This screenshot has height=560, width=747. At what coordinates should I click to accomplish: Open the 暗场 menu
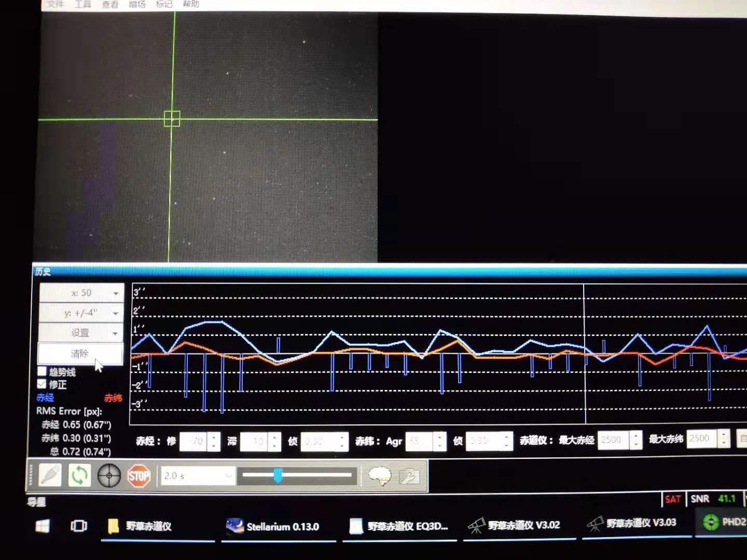click(137, 4)
